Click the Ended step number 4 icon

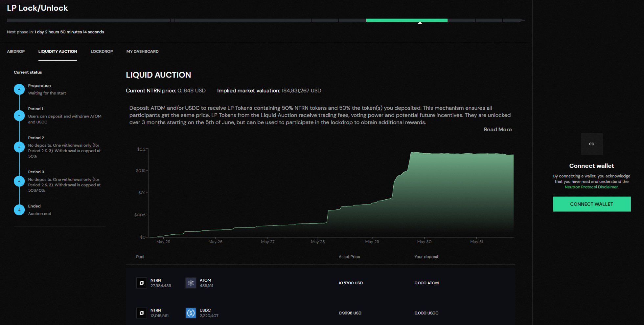click(19, 210)
